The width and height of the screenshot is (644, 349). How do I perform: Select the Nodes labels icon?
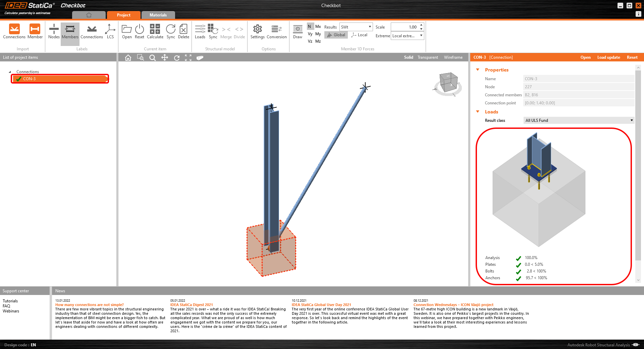[54, 32]
